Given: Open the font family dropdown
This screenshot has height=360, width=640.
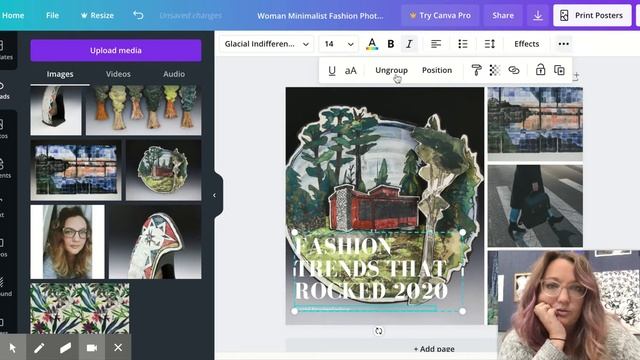Looking at the screenshot, I should 267,44.
